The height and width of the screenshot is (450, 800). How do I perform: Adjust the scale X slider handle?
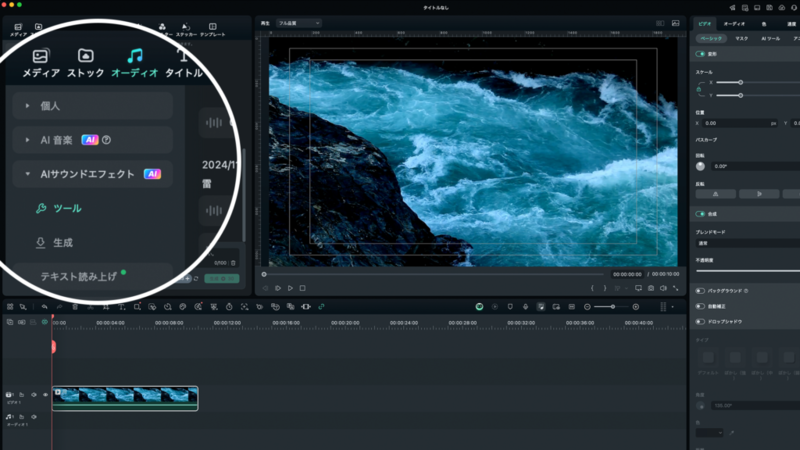coord(740,83)
